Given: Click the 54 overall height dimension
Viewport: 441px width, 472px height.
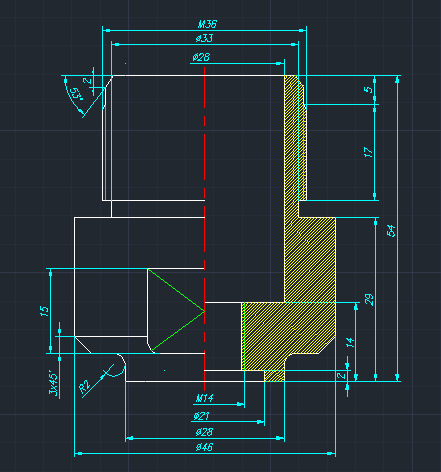Looking at the screenshot, I should pyautogui.click(x=391, y=230).
